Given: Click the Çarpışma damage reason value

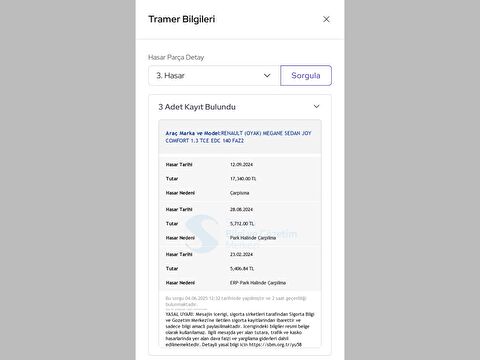Looking at the screenshot, I should [239, 193].
